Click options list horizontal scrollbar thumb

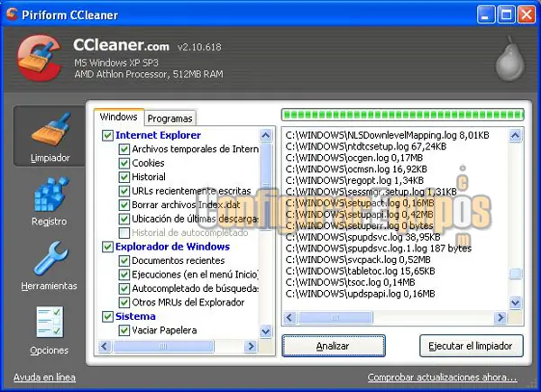(x=163, y=346)
